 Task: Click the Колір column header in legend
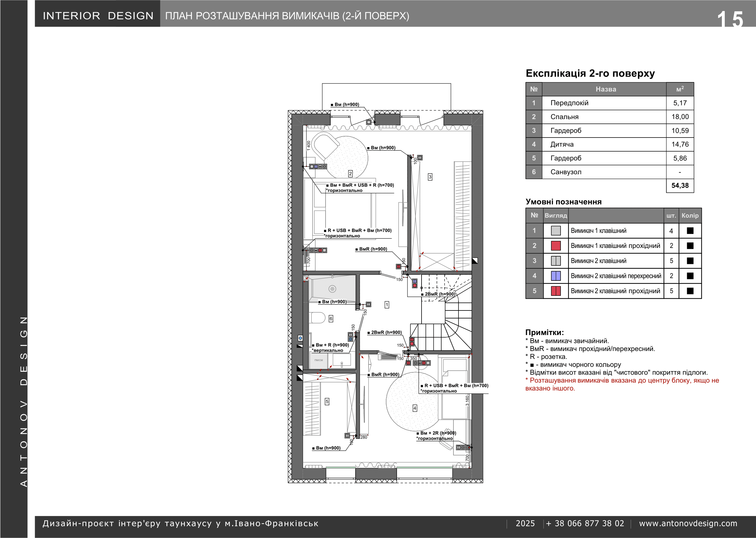pos(690,215)
